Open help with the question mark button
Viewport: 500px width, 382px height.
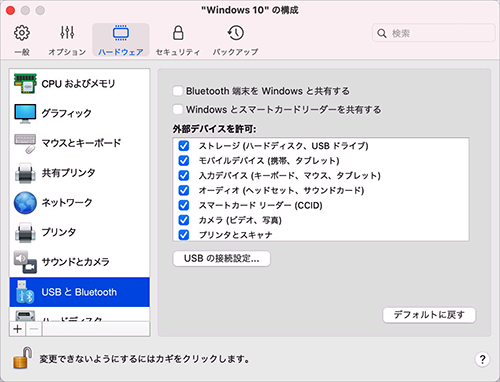click(x=482, y=359)
